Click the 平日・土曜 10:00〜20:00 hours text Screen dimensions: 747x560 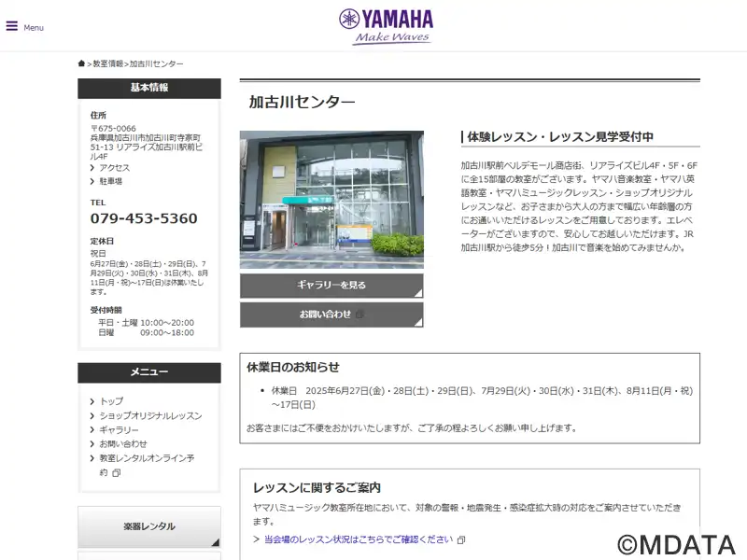[x=147, y=323]
